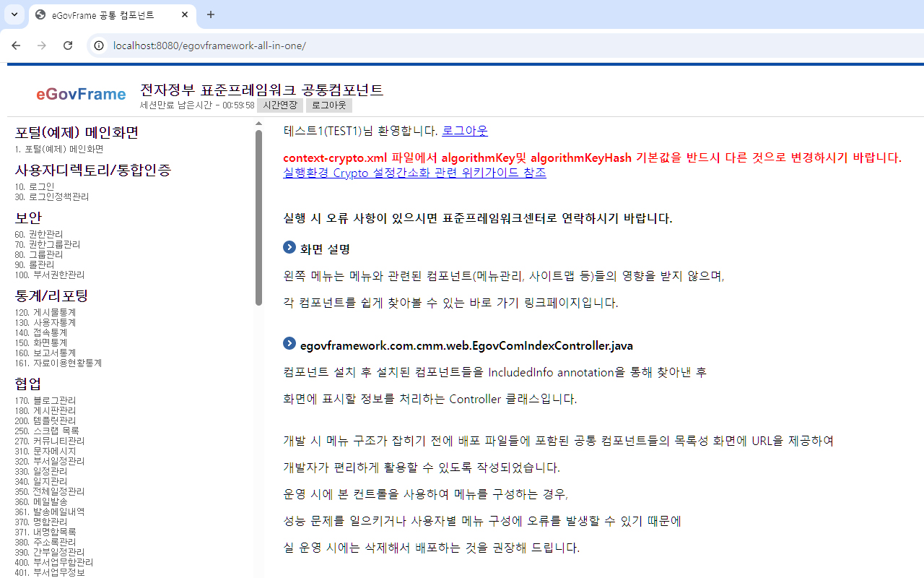Click the site information icon in address bar
This screenshot has width=924, height=578.
tap(99, 46)
